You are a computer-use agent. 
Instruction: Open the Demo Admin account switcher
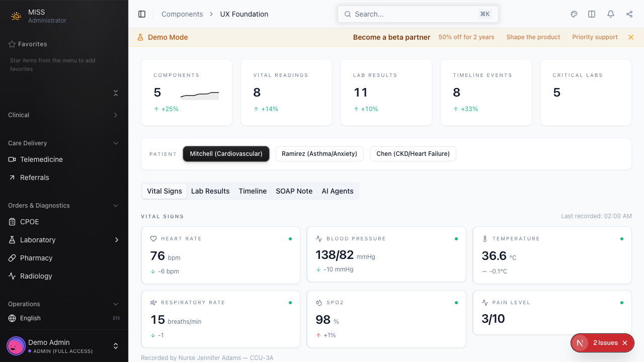click(115, 346)
